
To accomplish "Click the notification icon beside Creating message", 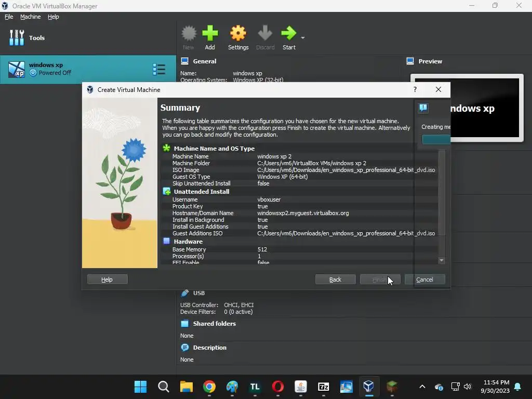I will point(423,108).
